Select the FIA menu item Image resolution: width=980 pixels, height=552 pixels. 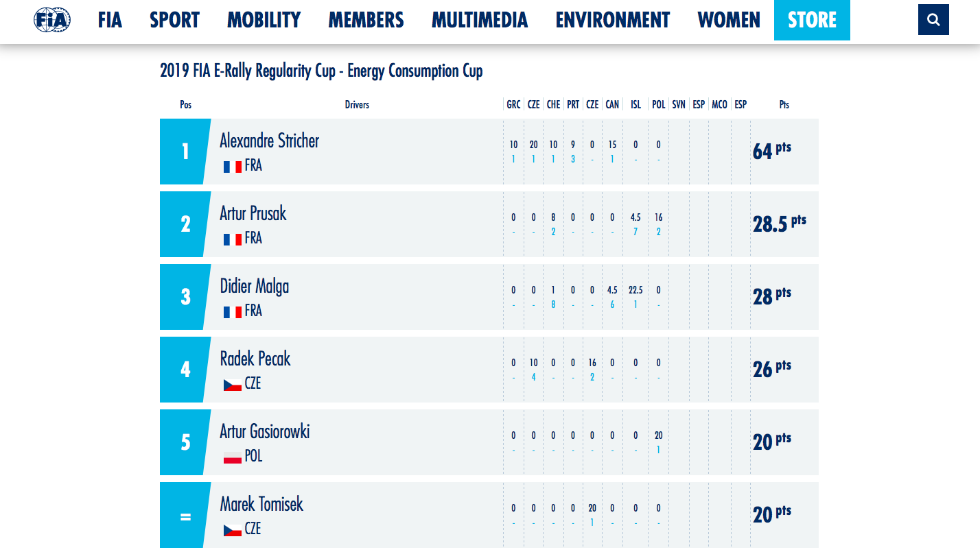(x=110, y=20)
